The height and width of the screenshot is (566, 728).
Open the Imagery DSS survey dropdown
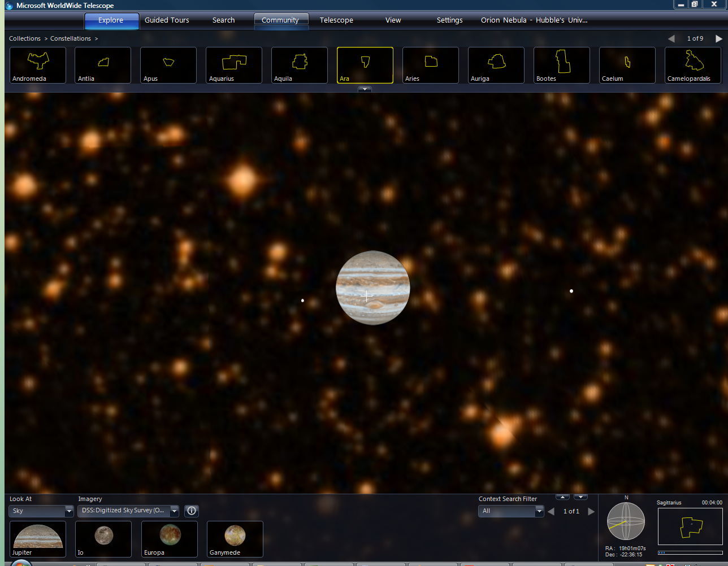click(x=128, y=511)
